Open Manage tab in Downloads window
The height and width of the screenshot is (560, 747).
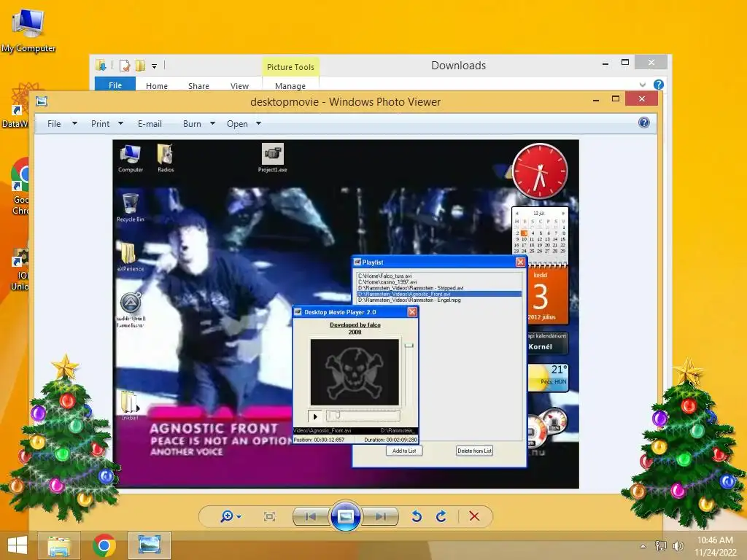290,86
